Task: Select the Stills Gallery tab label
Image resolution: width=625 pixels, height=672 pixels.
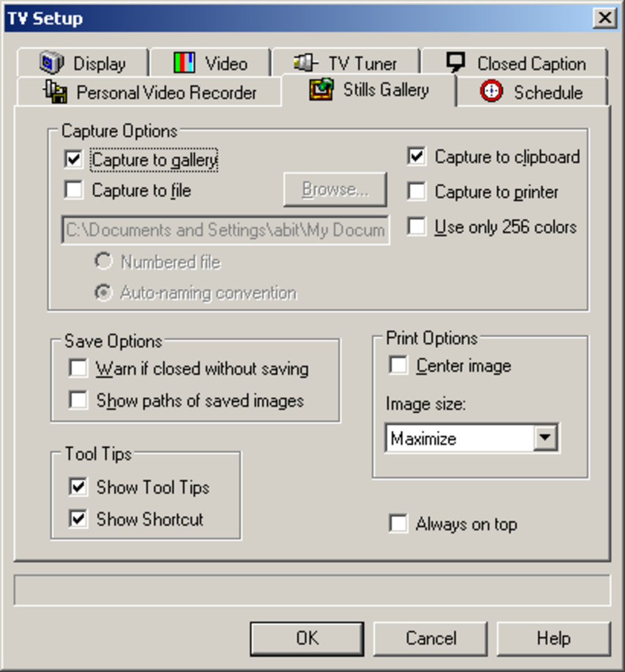Action: tap(386, 90)
